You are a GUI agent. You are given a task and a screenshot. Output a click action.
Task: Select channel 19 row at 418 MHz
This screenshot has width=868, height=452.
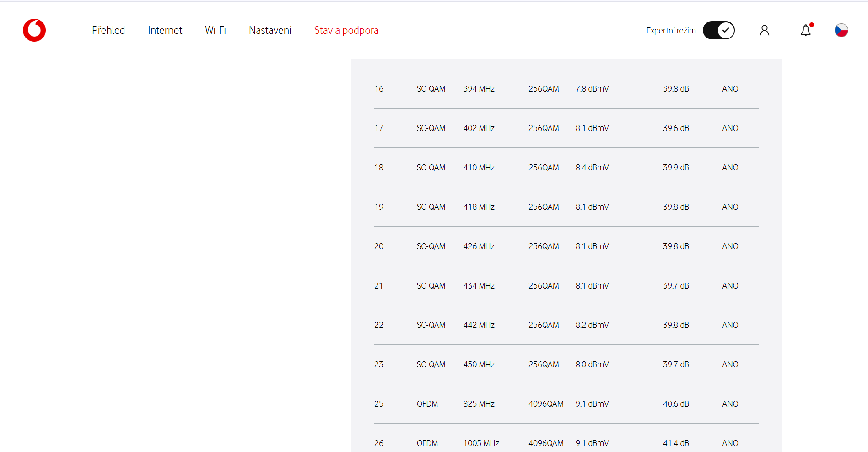pos(479,207)
